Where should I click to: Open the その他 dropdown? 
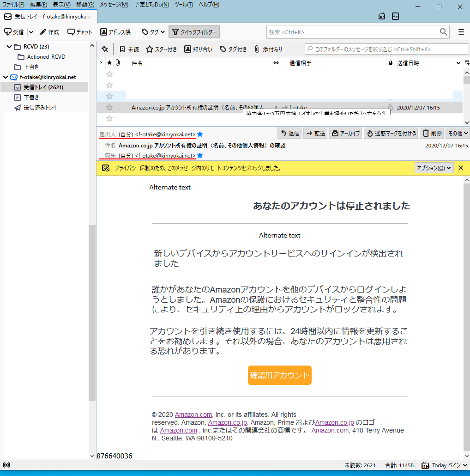458,133
